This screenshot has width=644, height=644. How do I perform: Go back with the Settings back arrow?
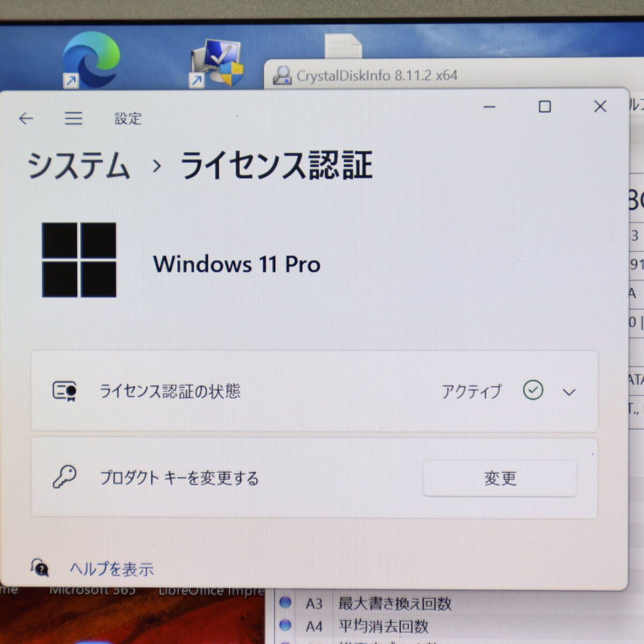click(26, 119)
